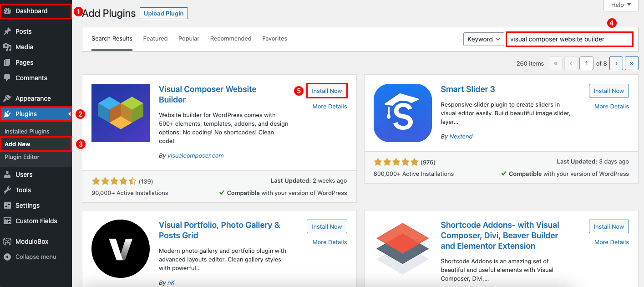Open Smart Slider 3 logo thumbnail
This screenshot has width=644, height=287.
click(403, 113)
